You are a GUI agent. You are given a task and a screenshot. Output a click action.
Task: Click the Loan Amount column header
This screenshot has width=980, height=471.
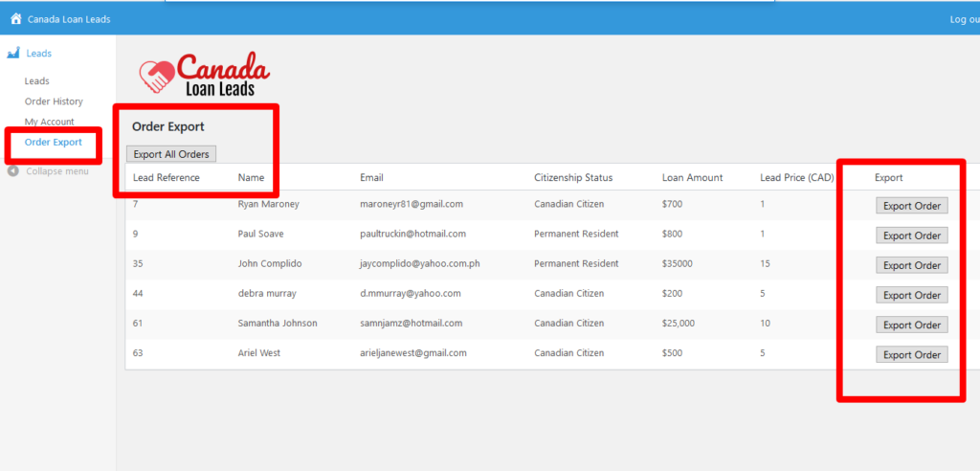pyautogui.click(x=692, y=178)
